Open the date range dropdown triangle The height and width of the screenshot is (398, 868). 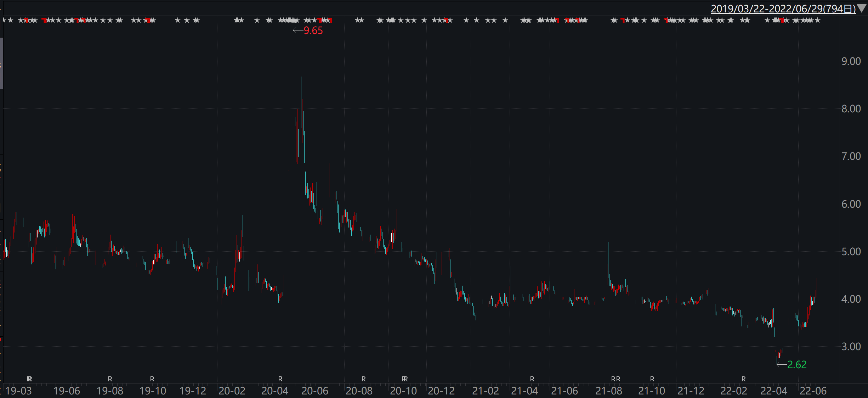point(862,8)
